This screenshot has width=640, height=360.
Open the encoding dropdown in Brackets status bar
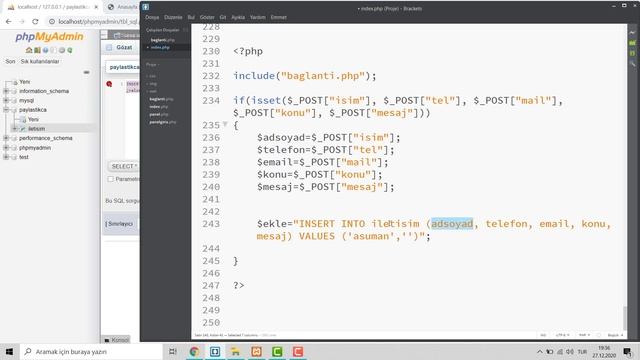[562, 335]
